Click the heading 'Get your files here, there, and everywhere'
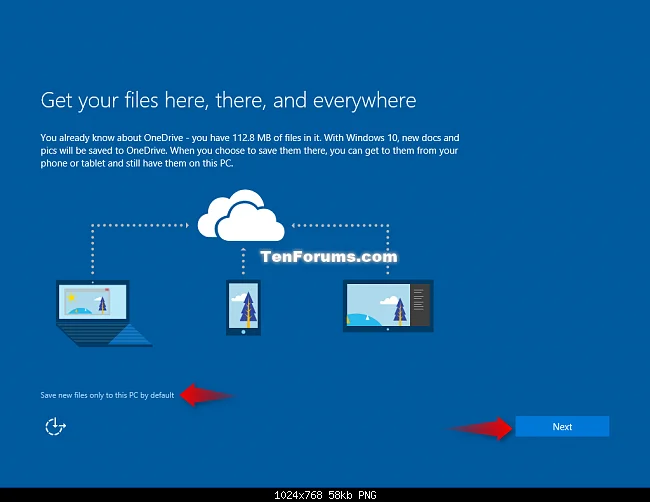This screenshot has width=650, height=502. [228, 101]
